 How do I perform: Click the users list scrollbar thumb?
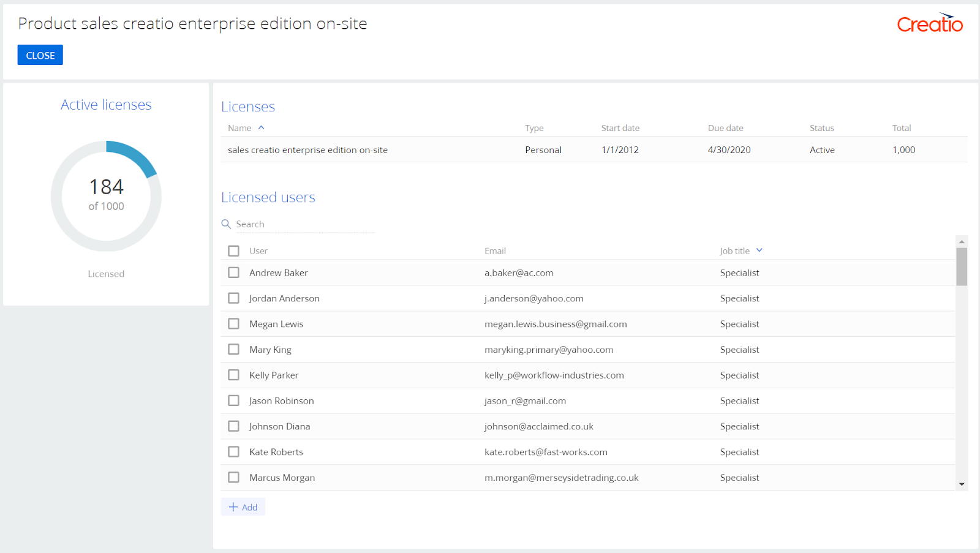(x=962, y=267)
